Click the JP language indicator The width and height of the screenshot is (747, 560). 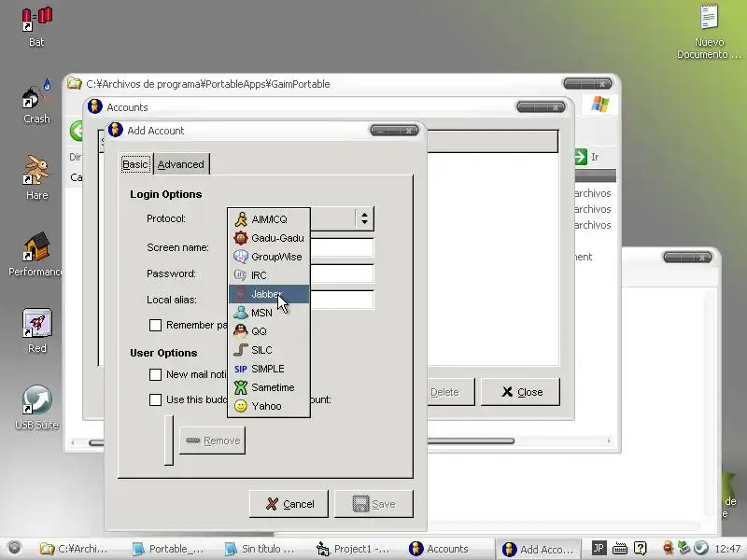pyautogui.click(x=598, y=548)
